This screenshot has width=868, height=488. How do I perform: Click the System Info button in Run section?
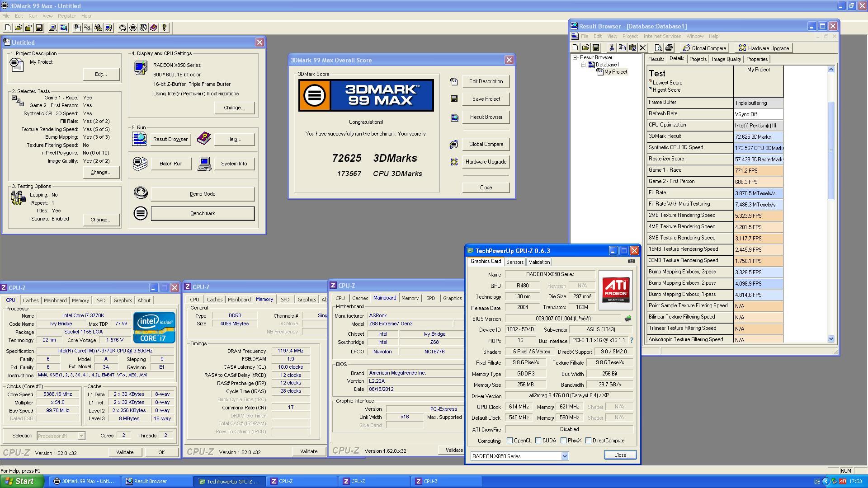click(234, 164)
